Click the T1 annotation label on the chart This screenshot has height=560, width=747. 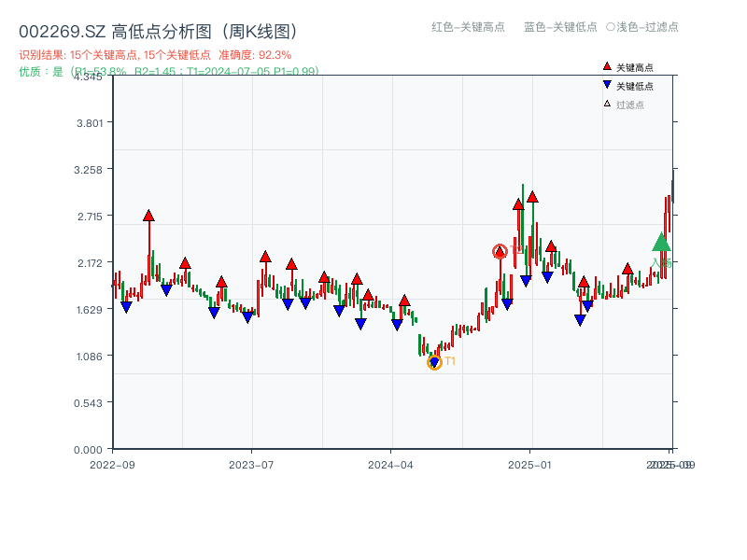coord(449,360)
